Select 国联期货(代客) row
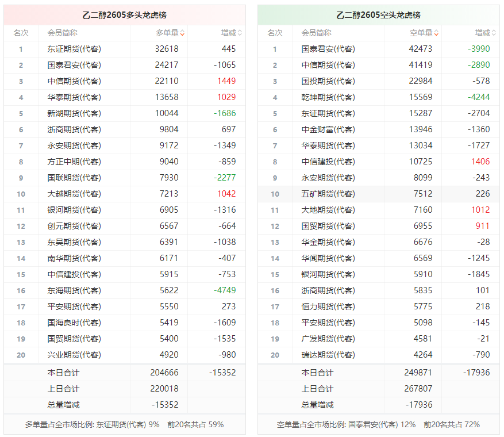 (x=125, y=178)
